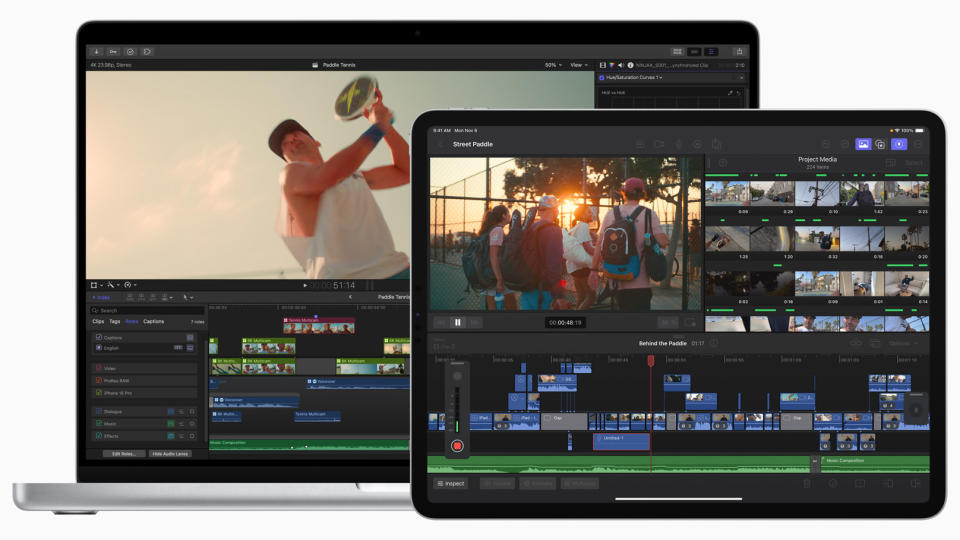
Task: Click the red record button in iPad timeline
Action: (457, 446)
